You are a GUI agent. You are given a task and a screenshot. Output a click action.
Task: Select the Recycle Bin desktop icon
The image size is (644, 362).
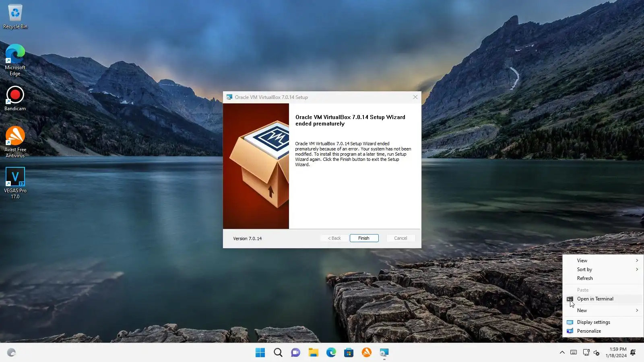click(x=15, y=16)
